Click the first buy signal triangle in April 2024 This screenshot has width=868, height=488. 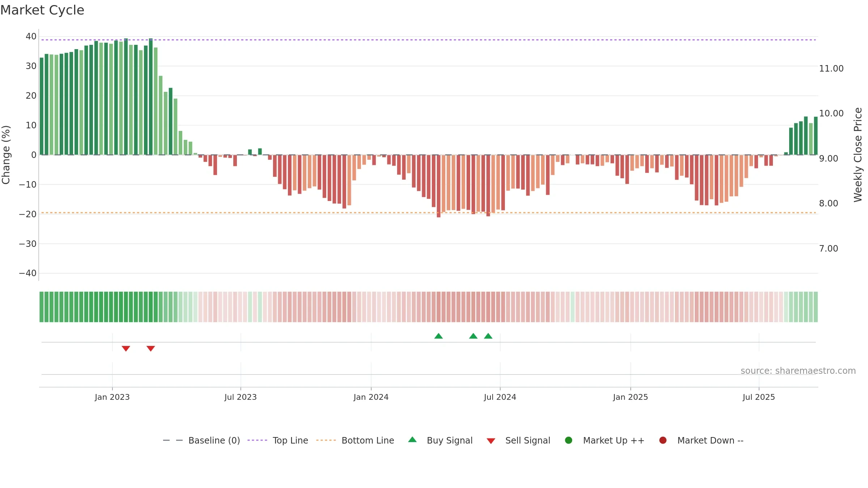coord(439,336)
